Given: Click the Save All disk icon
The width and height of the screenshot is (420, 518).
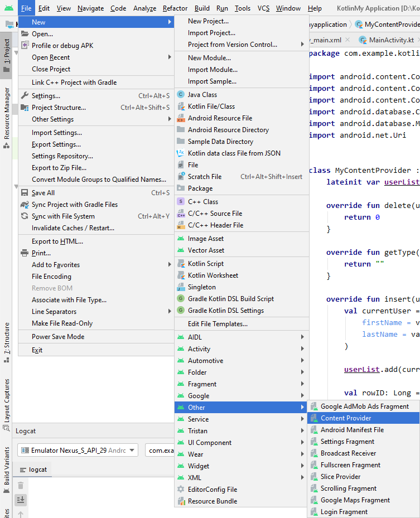Looking at the screenshot, I should pos(25,193).
